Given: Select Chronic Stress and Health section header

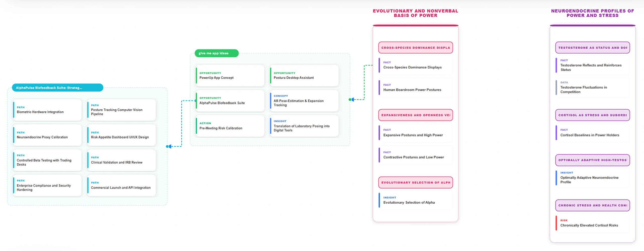Looking at the screenshot, I should tap(593, 205).
